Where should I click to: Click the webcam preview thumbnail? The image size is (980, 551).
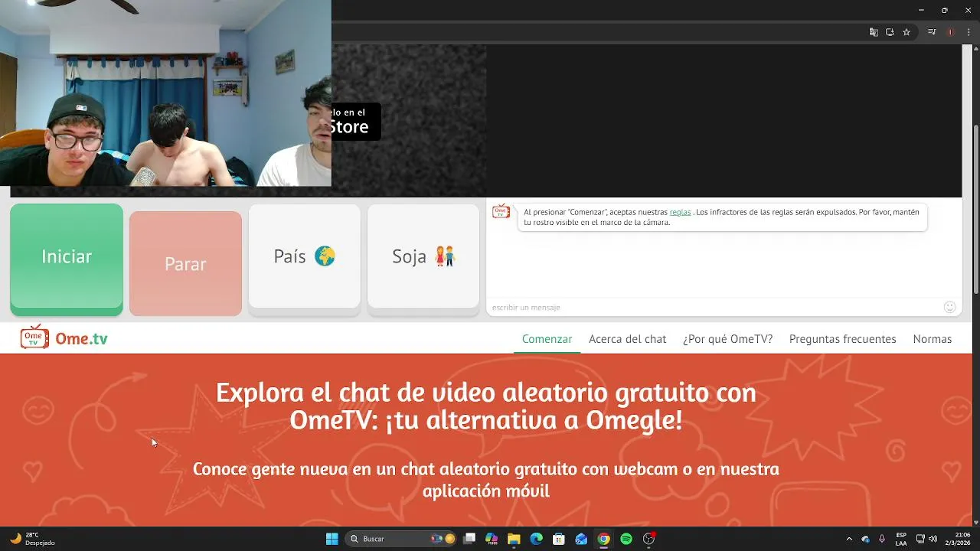click(165, 93)
